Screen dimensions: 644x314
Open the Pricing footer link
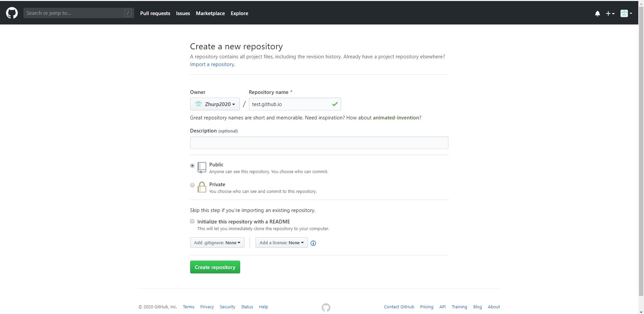[x=427, y=307]
